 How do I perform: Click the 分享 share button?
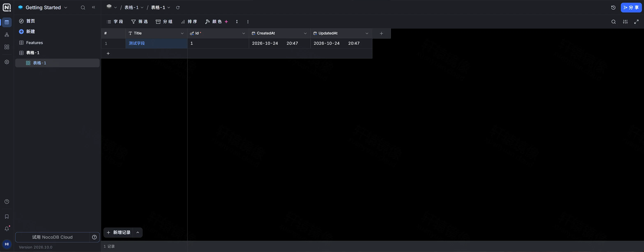click(631, 8)
